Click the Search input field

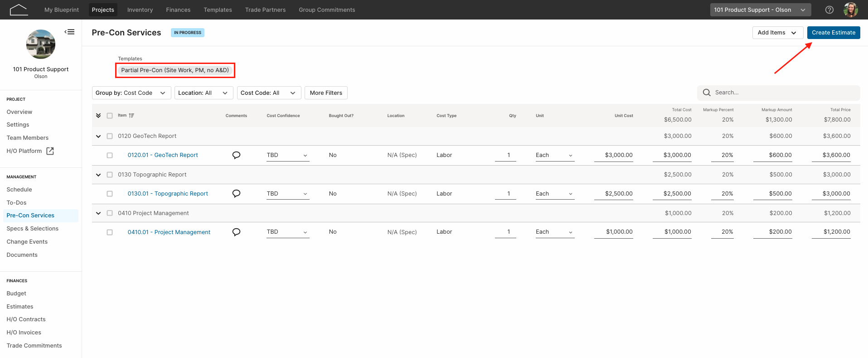pos(778,93)
